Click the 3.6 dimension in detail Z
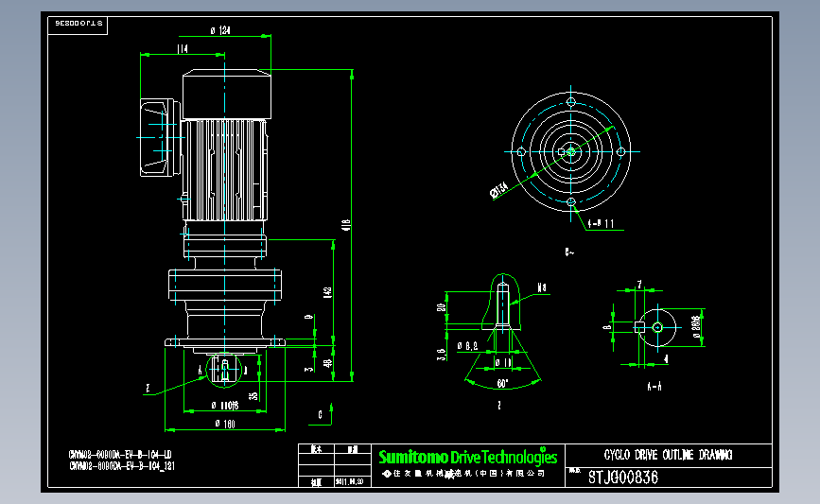This screenshot has width=820, height=504. [442, 355]
